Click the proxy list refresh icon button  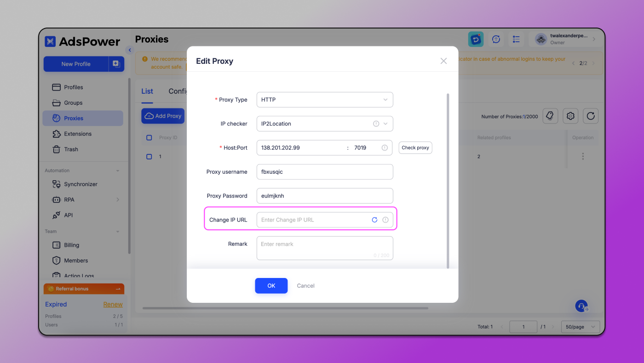point(591,116)
